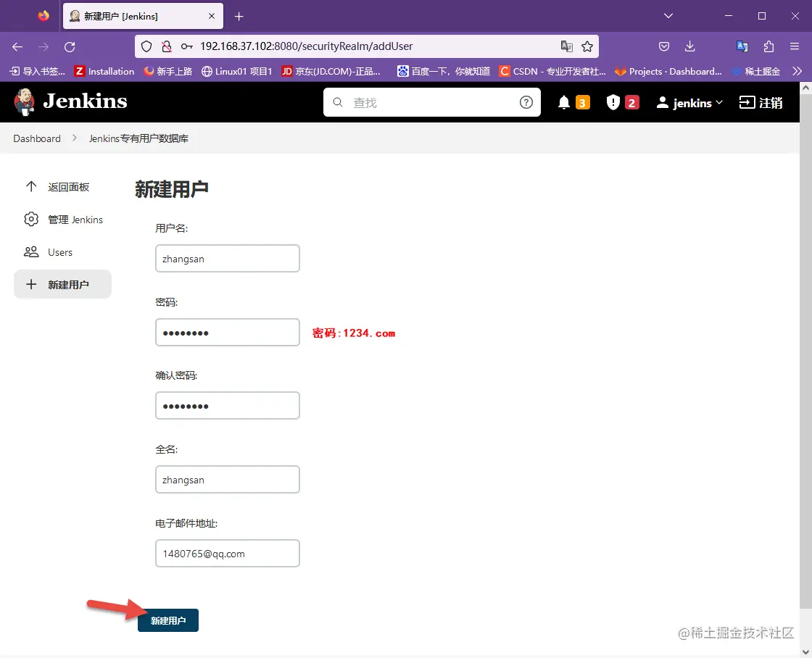Open the 新手上路 bookmark
The width and height of the screenshot is (812, 658).
(x=168, y=72)
